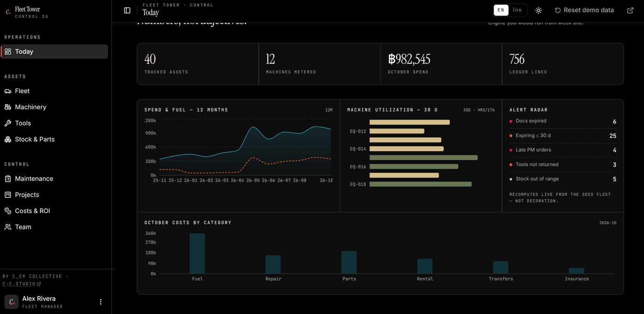This screenshot has height=314, width=644.
Task: Click the Maintenance clipboard icon
Action: click(x=8, y=179)
